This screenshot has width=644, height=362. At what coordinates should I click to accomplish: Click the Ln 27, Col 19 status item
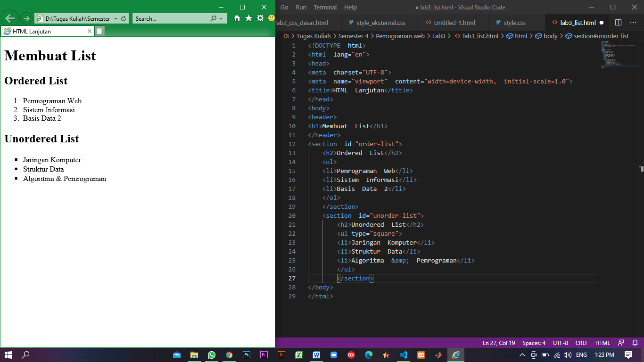498,343
